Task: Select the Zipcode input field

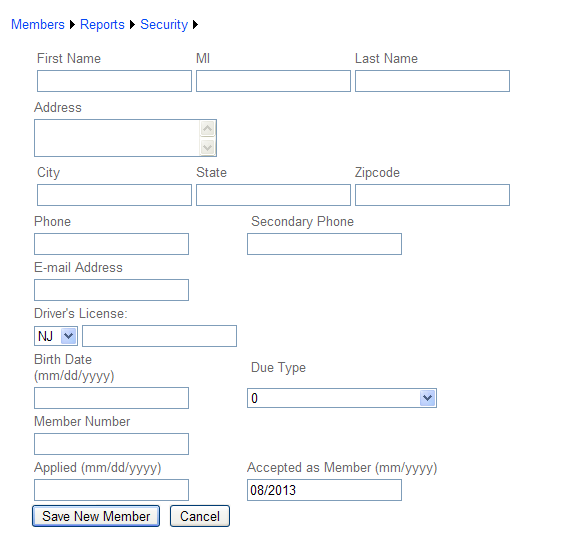Action: [432, 195]
